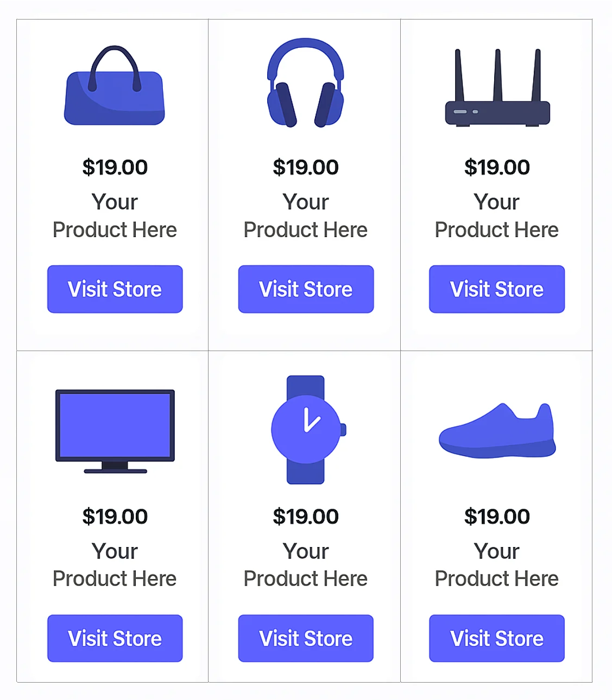The height and width of the screenshot is (700, 612).
Task: Click the router's $19.00 price label
Action: click(497, 167)
